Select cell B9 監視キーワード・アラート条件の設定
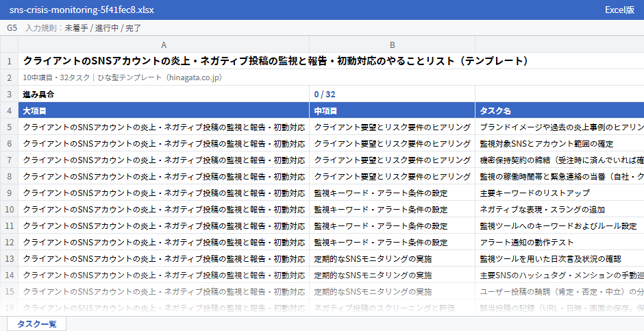Viewport: 644px width, 331px height. 393,193
